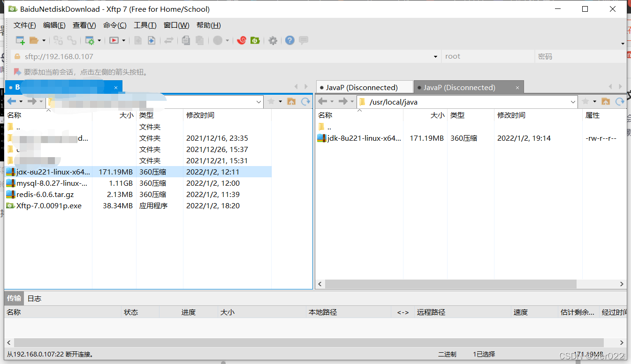Click the Open Session folder icon
631x364 pixels.
(34, 40)
